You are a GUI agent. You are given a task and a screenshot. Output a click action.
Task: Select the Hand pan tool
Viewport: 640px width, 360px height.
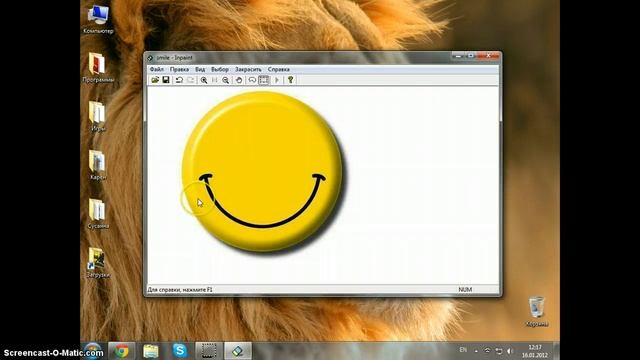click(239, 80)
